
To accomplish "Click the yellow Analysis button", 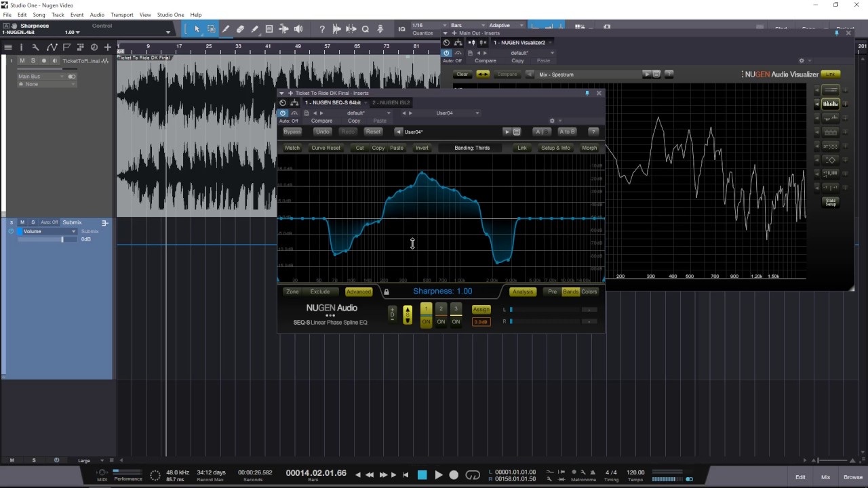I will (x=523, y=292).
